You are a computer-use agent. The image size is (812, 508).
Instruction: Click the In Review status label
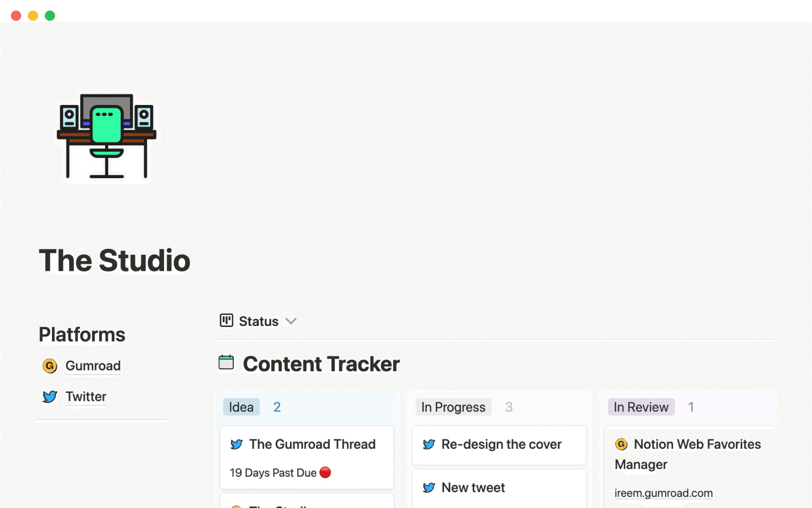(x=641, y=407)
